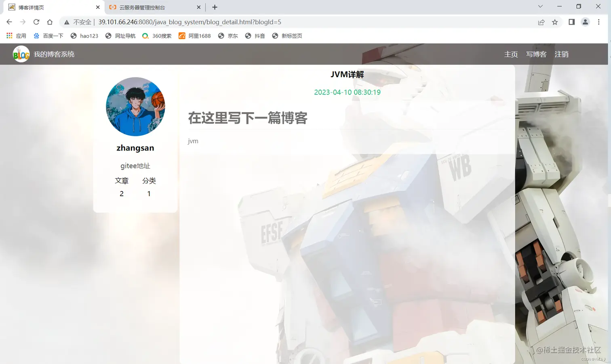Click the 分类 label
The width and height of the screenshot is (611, 364).
coord(149,181)
